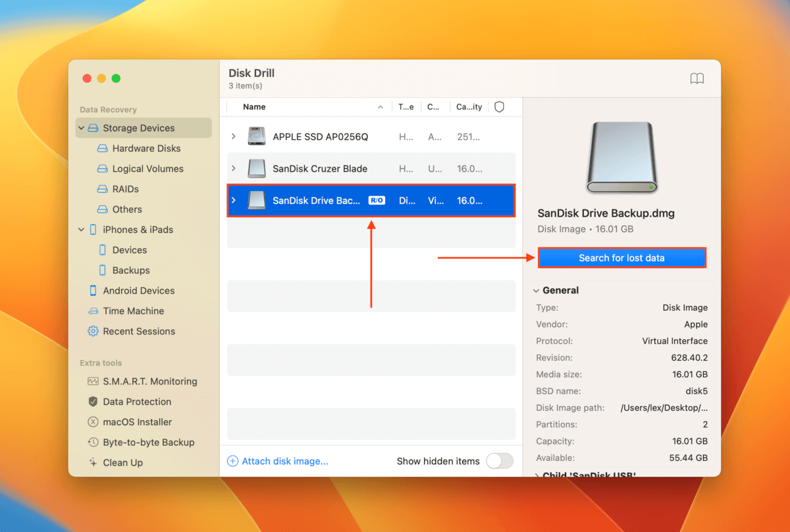Image resolution: width=790 pixels, height=532 pixels.
Task: Click the Time Machine icon
Action: (93, 311)
